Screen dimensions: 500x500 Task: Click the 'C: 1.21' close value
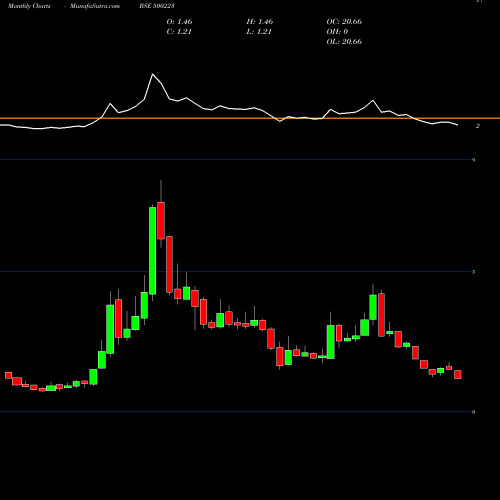(x=179, y=32)
